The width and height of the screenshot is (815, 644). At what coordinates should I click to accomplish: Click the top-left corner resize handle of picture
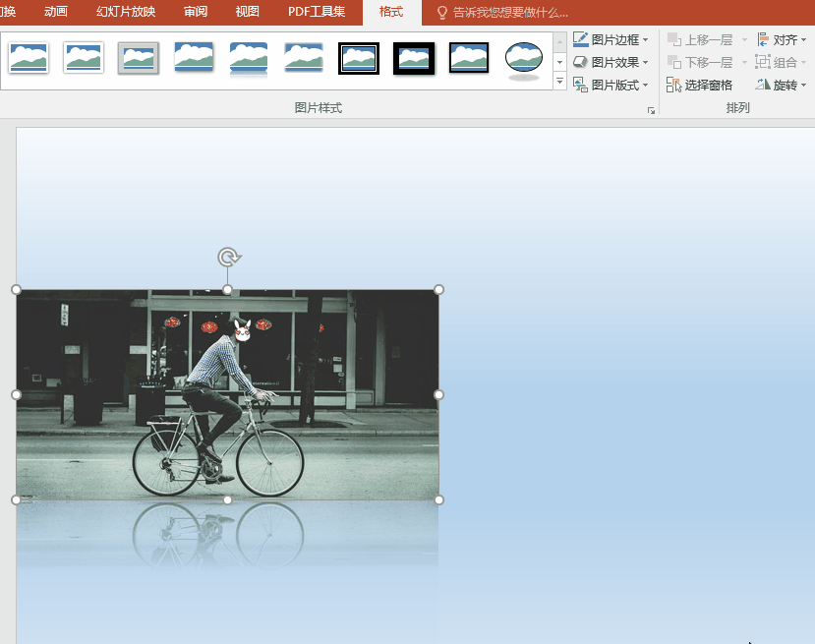(16, 289)
